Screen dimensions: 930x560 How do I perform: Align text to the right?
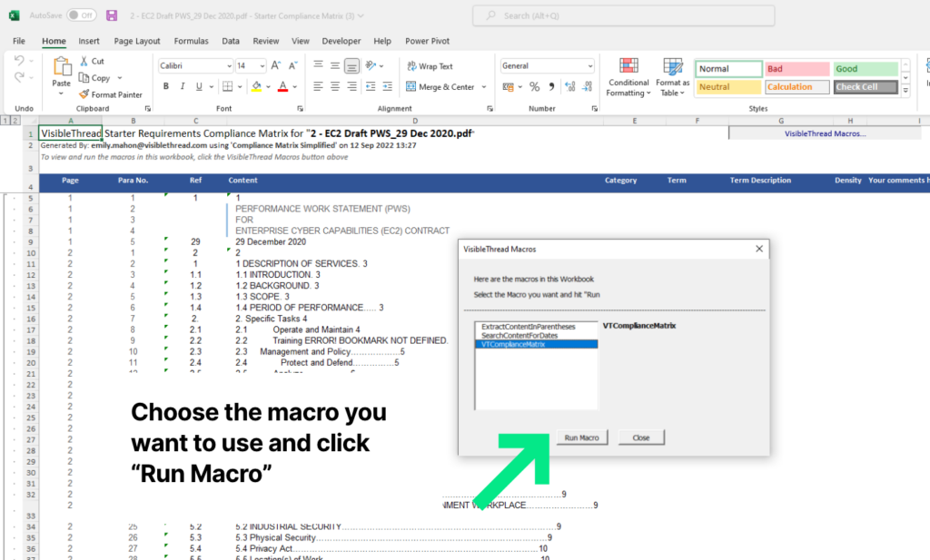pyautogui.click(x=351, y=86)
